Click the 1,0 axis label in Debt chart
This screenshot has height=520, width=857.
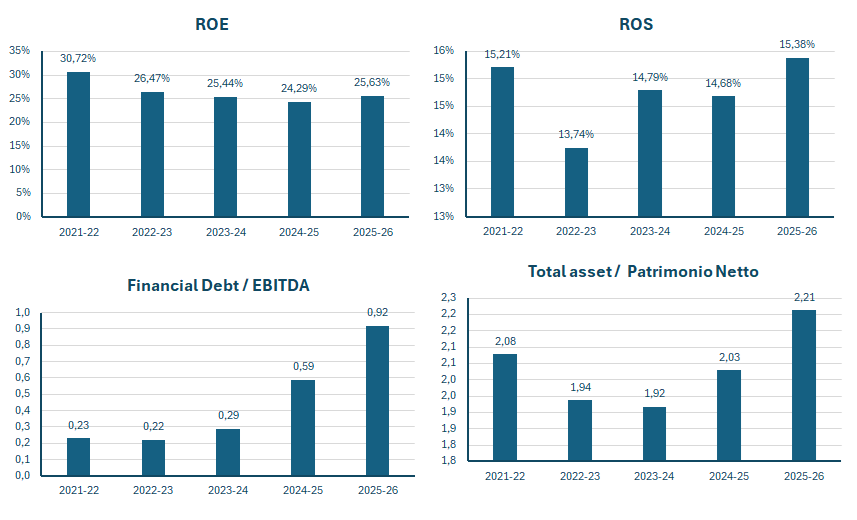tap(22, 313)
